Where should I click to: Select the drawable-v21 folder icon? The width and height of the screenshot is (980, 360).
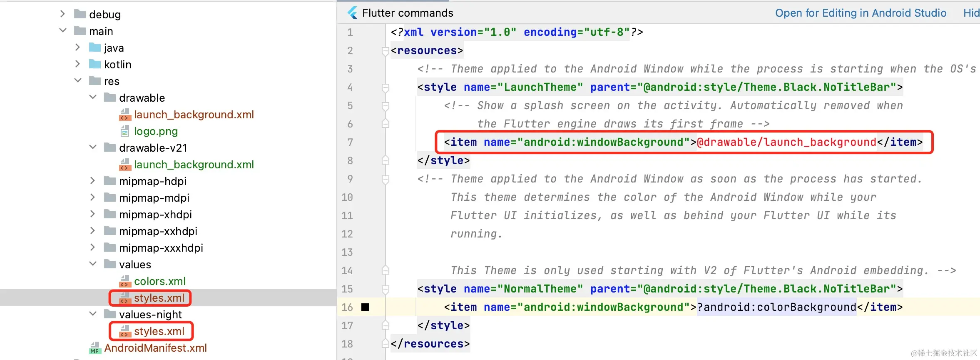pyautogui.click(x=110, y=147)
